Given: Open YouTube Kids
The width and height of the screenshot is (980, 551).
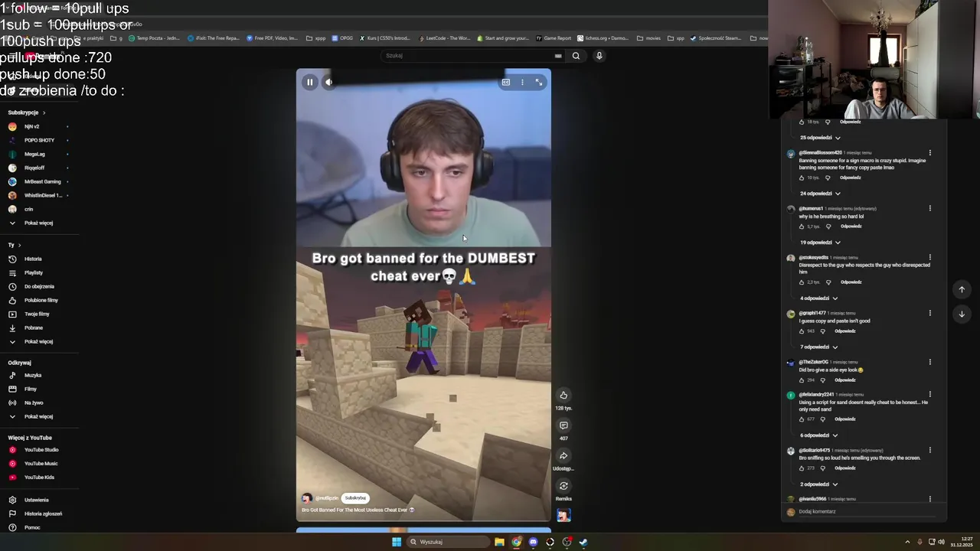Looking at the screenshot, I should (38, 478).
